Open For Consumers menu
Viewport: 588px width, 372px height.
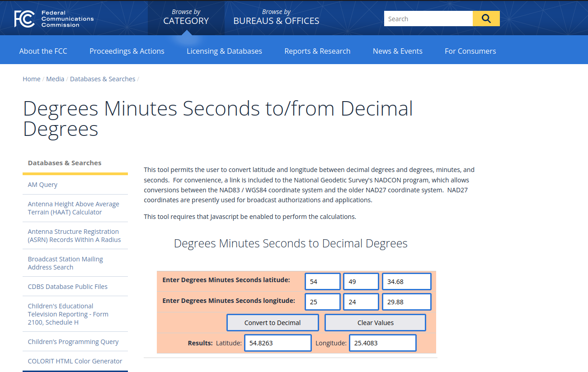point(470,51)
